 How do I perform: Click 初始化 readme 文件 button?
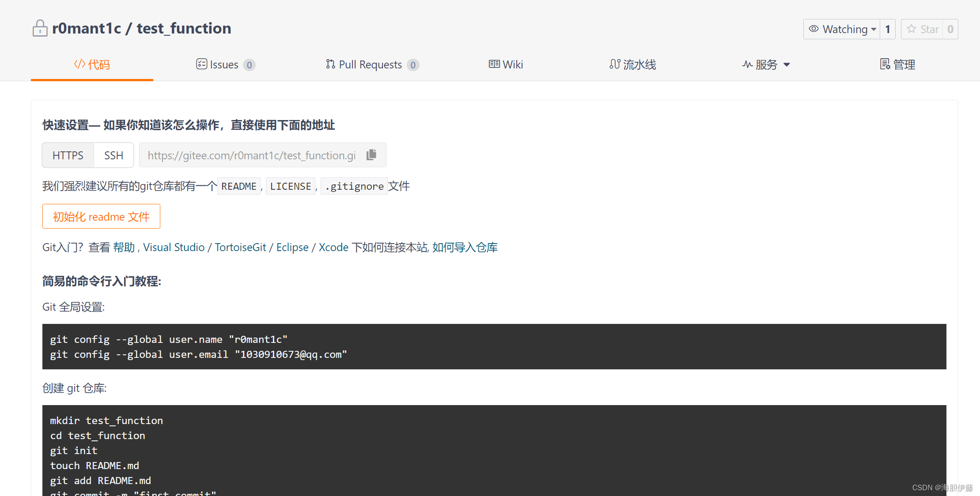pos(101,216)
